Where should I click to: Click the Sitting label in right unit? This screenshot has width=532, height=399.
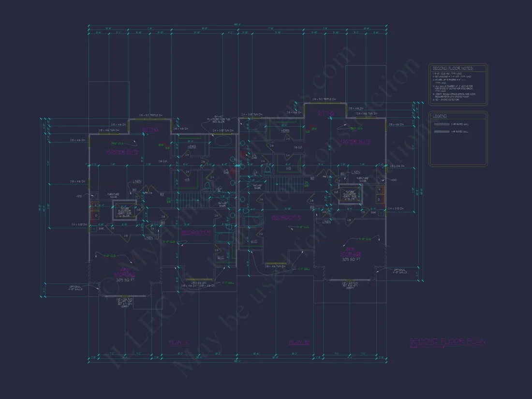(325, 114)
